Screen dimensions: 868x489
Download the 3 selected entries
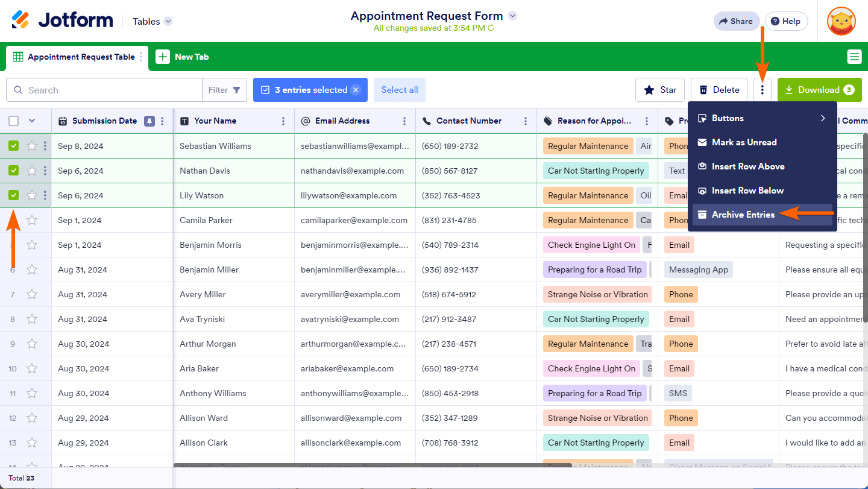pos(820,90)
